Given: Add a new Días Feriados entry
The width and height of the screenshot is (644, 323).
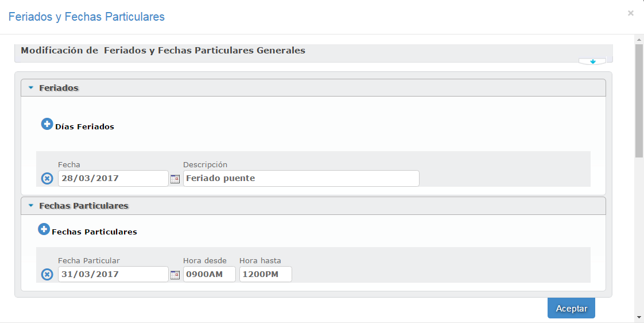Looking at the screenshot, I should (47, 124).
